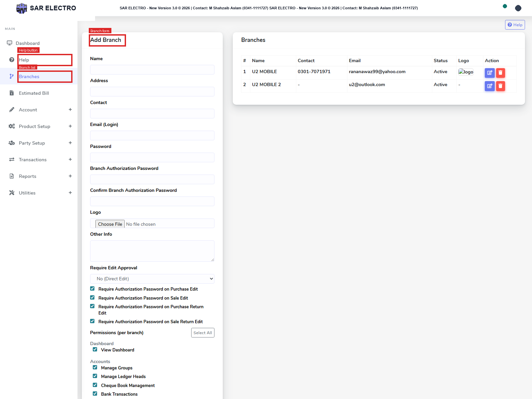The width and height of the screenshot is (532, 399).
Task: Open Estimated Bill from the sidebar
Action: point(34,93)
